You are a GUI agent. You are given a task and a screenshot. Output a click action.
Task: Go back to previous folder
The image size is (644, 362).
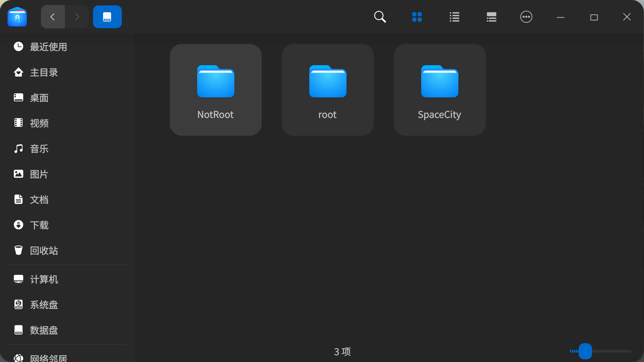(53, 17)
